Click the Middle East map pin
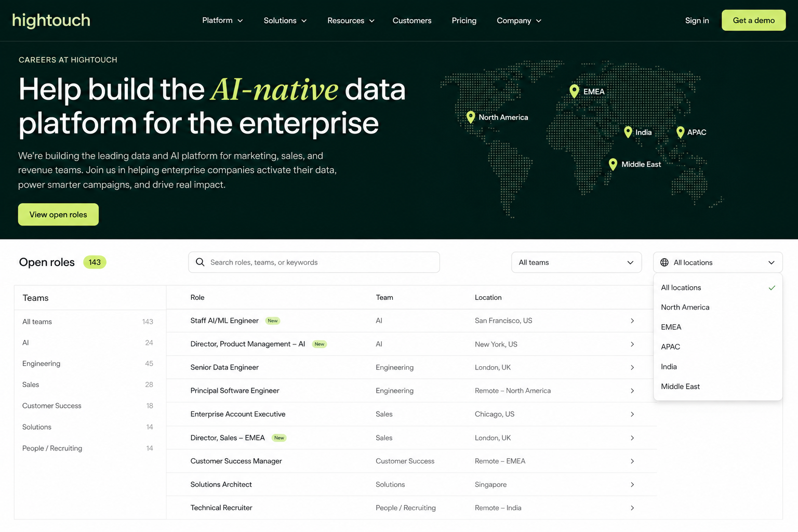This screenshot has width=798, height=532. (613, 165)
